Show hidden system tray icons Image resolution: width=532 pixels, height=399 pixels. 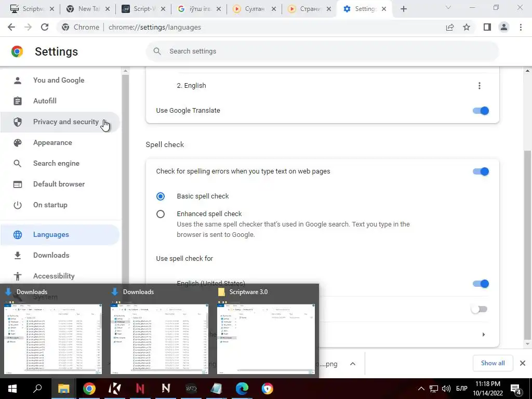(421, 389)
